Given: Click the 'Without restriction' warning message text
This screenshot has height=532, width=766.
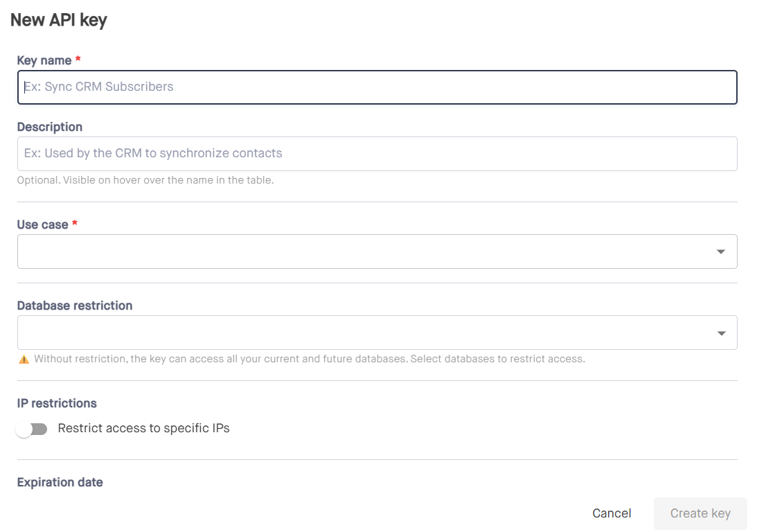Looking at the screenshot, I should coord(310,360).
